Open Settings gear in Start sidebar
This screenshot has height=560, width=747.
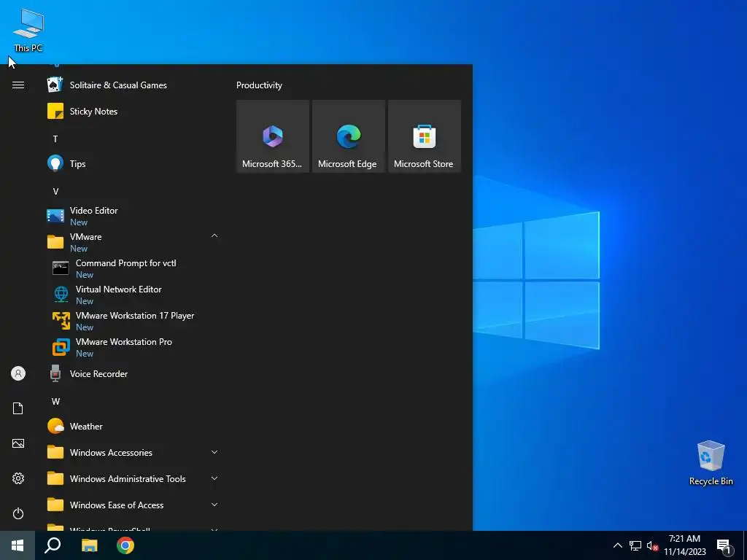pos(18,478)
